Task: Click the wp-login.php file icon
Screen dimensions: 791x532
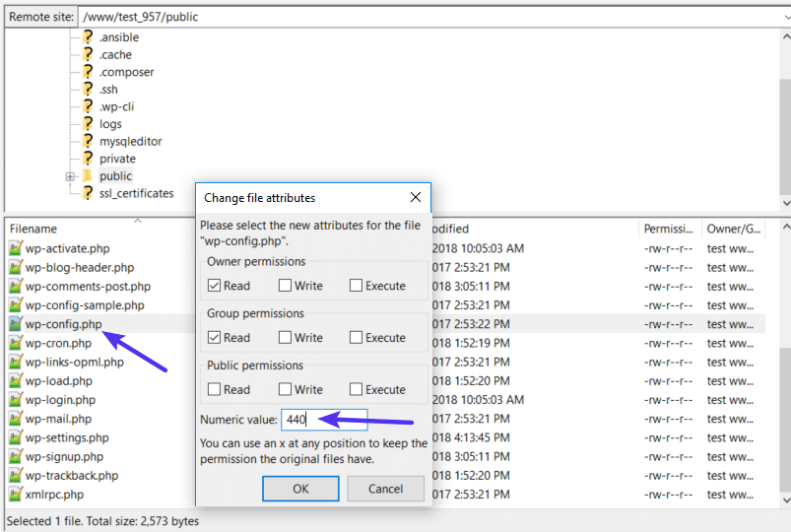Action: tap(15, 400)
